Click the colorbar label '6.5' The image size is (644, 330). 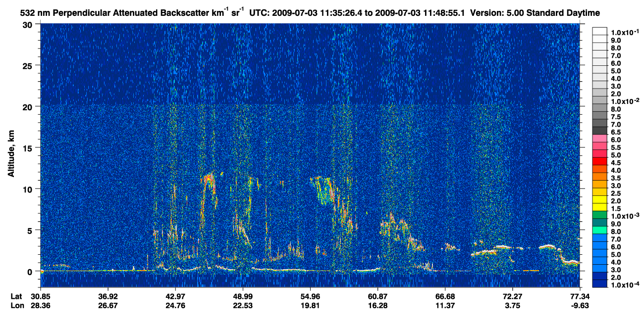pyautogui.click(x=615, y=132)
